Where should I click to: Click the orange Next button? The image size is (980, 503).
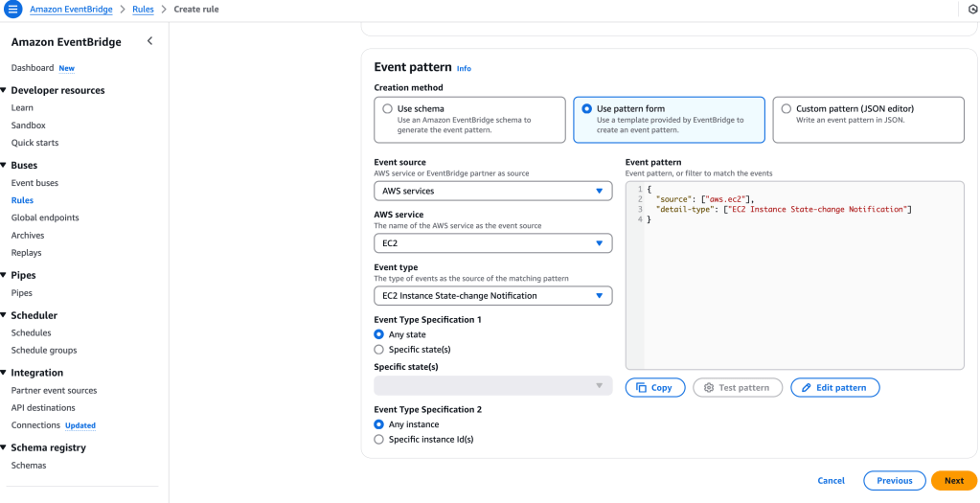tap(953, 480)
